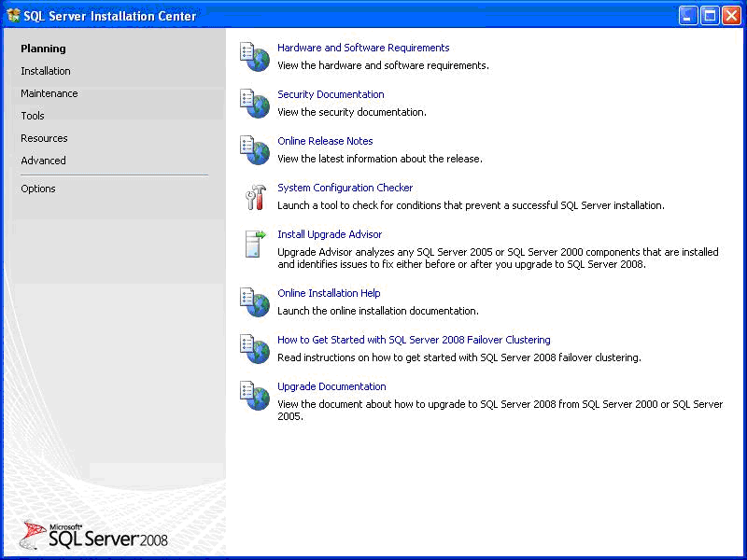747x560 pixels.
Task: Launch the System Configuration Checker link
Action: [345, 188]
